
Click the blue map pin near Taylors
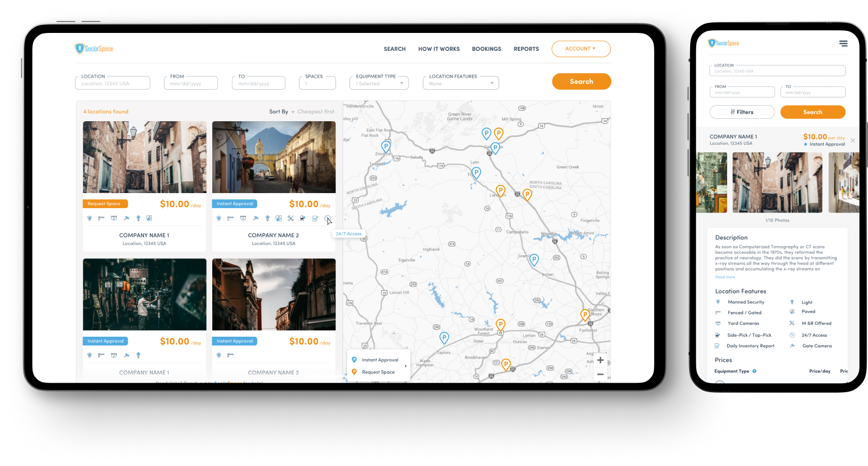point(444,338)
